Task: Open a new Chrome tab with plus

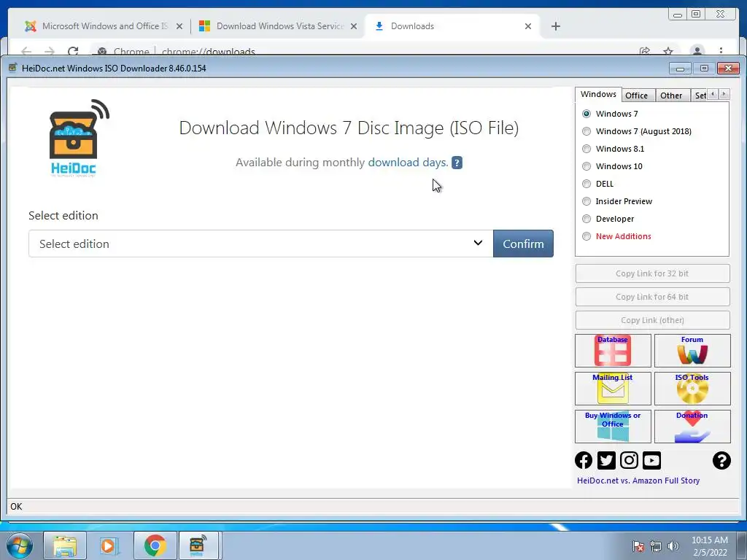Action: 555,26
